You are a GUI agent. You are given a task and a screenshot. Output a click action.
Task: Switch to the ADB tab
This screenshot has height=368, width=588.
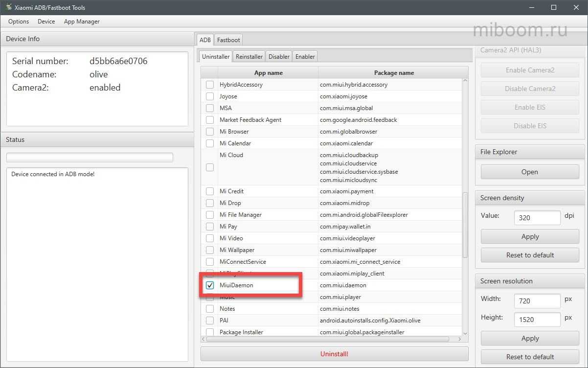point(205,40)
